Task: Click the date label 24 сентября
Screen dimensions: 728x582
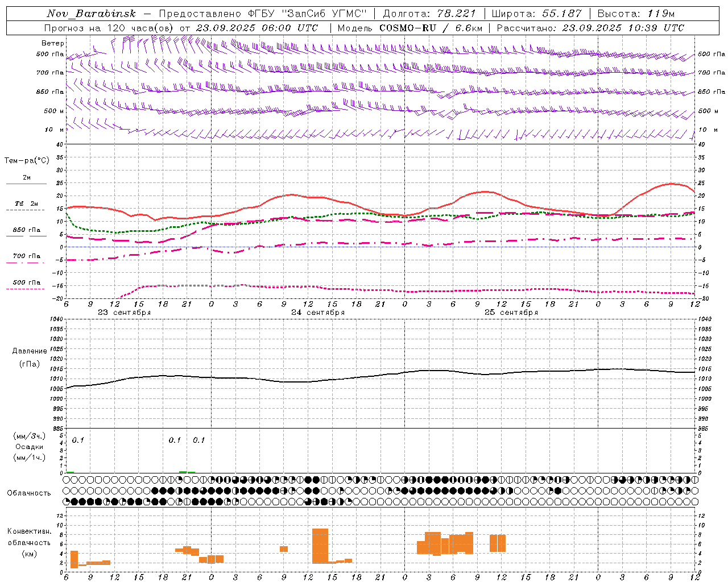Action: coord(318,313)
